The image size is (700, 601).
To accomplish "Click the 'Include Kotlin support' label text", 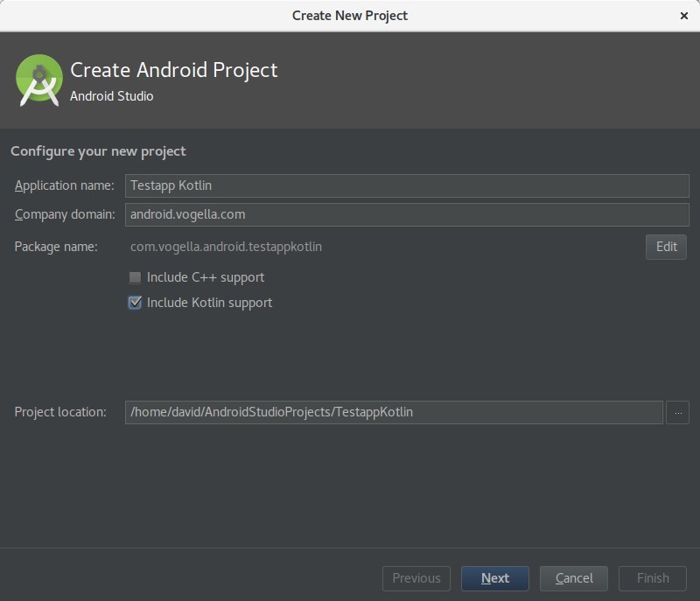I will 209,303.
